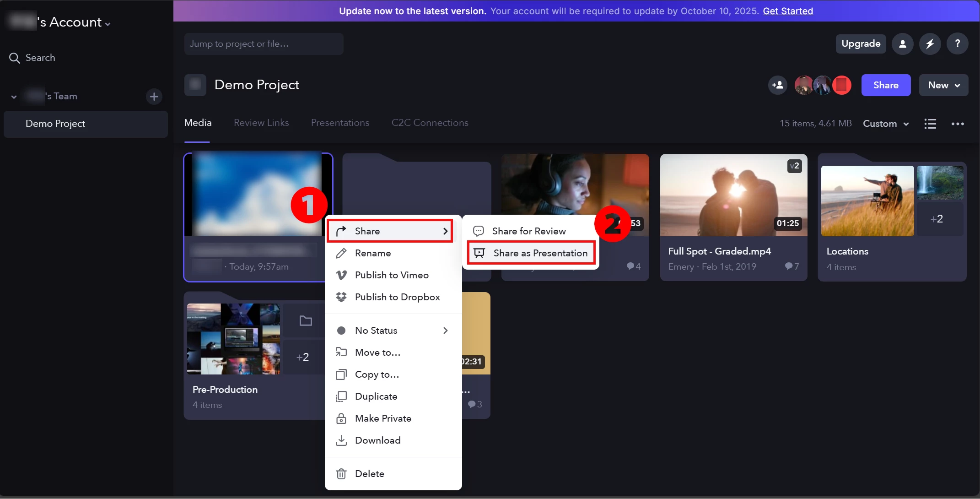This screenshot has height=499, width=980.
Task: Click Jump to project or file field
Action: tap(264, 44)
